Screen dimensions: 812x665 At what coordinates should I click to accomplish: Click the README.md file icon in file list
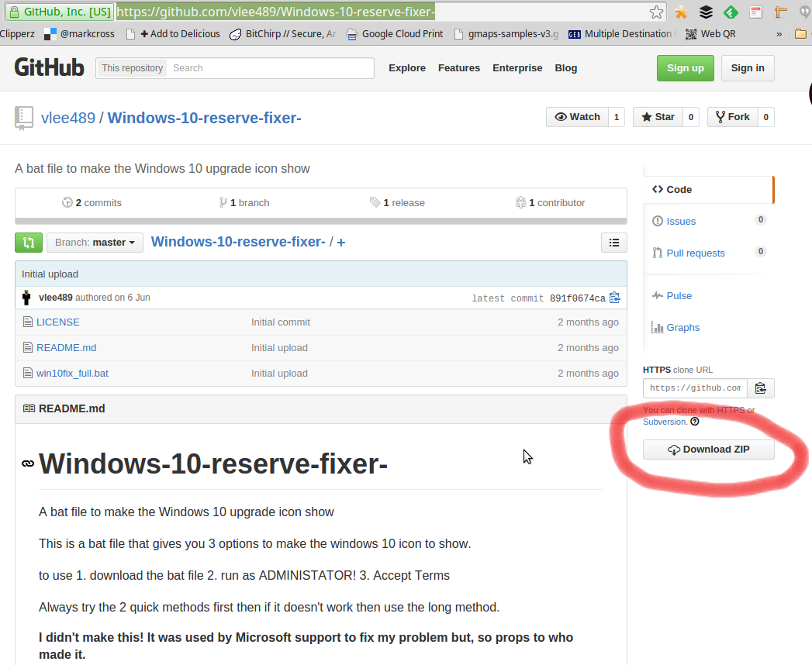point(27,348)
